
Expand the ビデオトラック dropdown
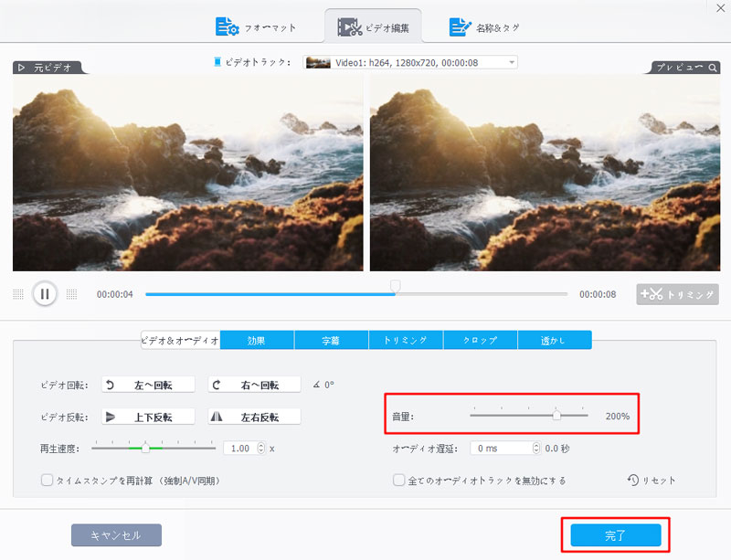point(512,62)
